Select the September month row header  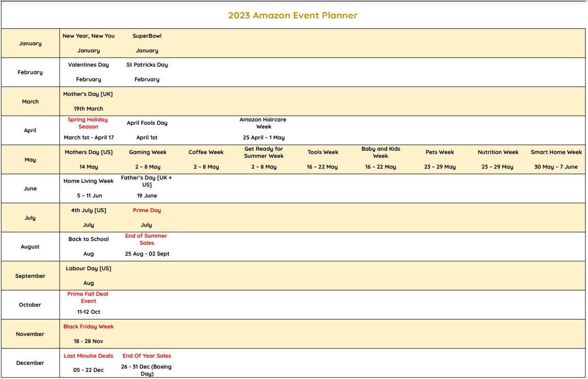[x=30, y=276]
